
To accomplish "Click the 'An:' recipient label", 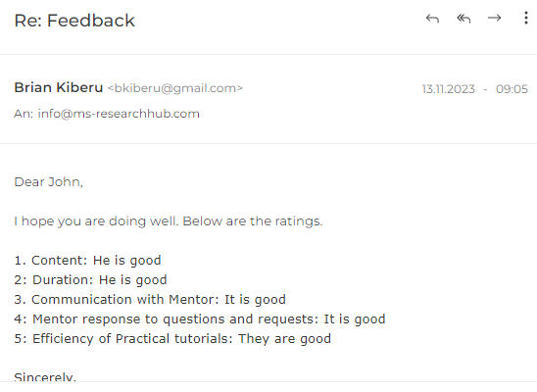I will (x=24, y=114).
